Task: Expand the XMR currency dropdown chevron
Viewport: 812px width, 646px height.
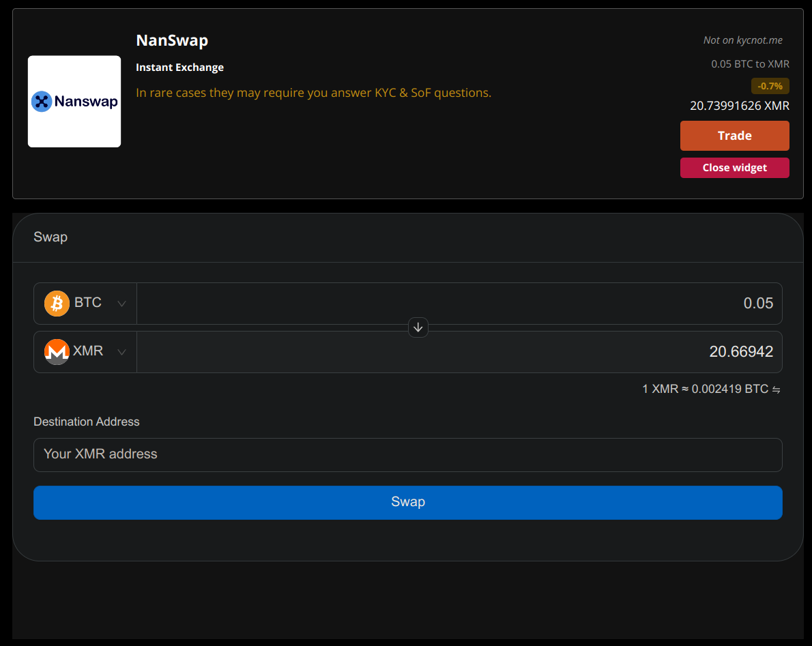Action: tap(121, 353)
